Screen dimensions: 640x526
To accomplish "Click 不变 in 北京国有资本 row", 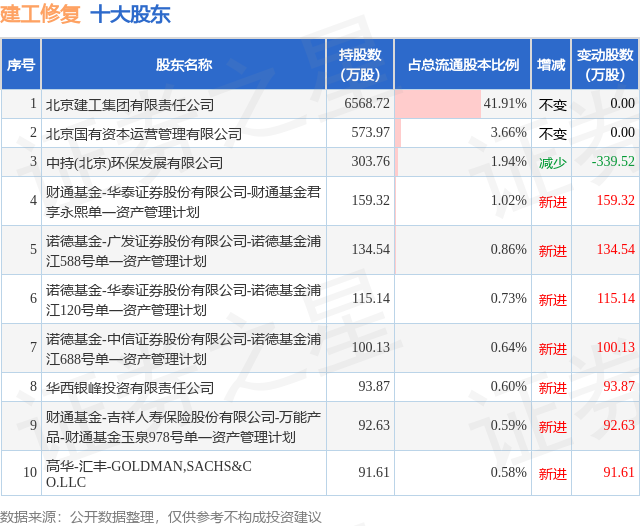I will pyautogui.click(x=552, y=134).
